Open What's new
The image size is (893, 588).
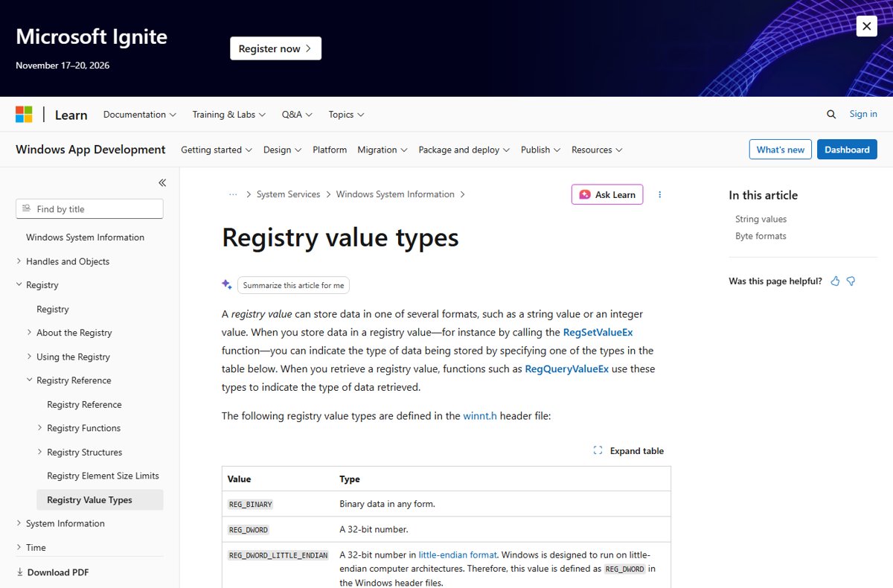click(780, 150)
